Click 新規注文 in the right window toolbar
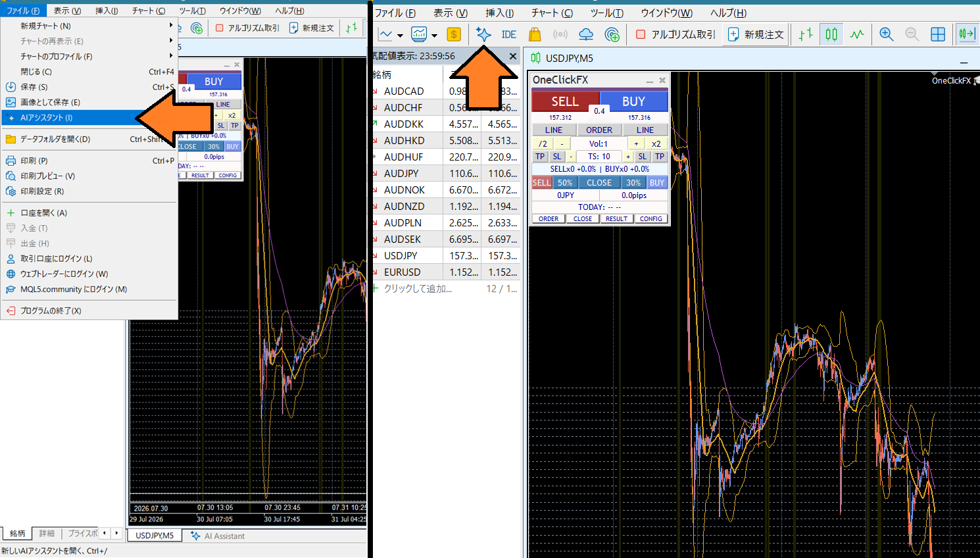 pos(756,34)
